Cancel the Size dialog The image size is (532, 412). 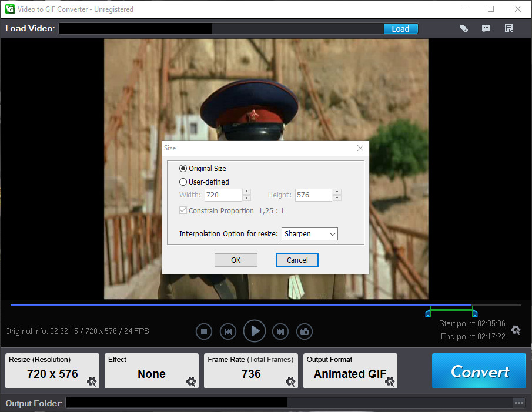pos(297,260)
